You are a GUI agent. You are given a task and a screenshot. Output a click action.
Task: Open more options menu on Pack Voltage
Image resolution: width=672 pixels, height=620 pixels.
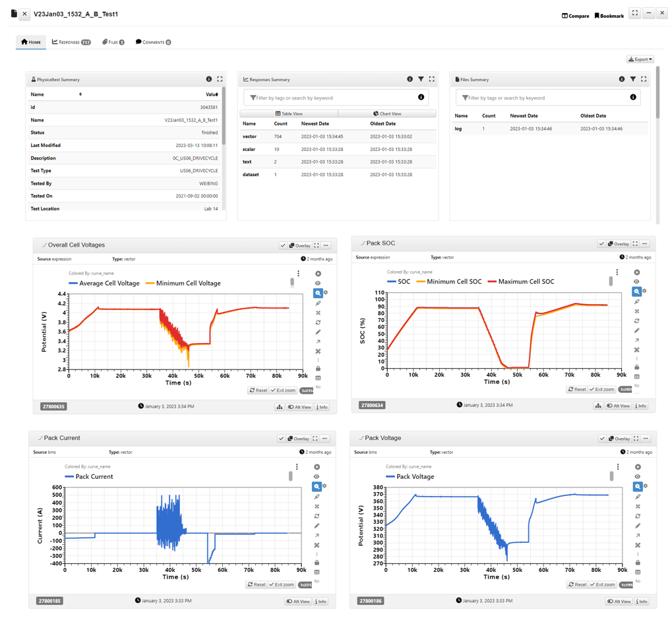646,438
